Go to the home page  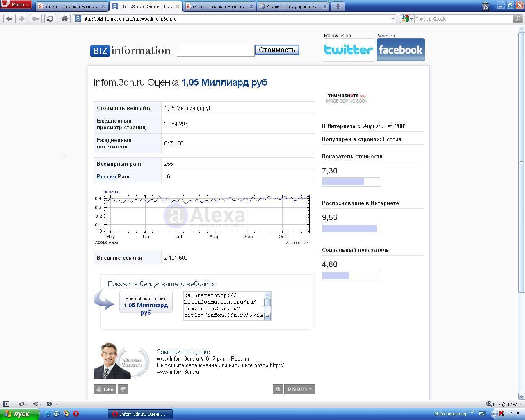coord(64,18)
